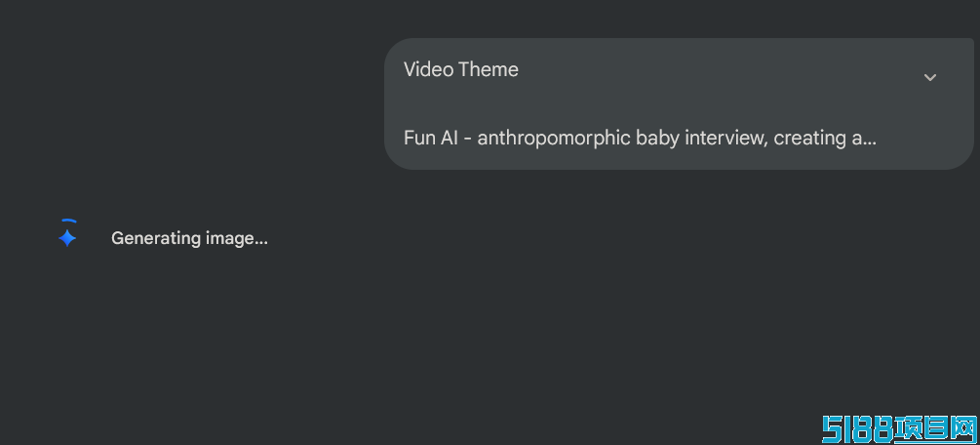
Task: Click the "Generating image..." status text
Action: [x=189, y=238]
